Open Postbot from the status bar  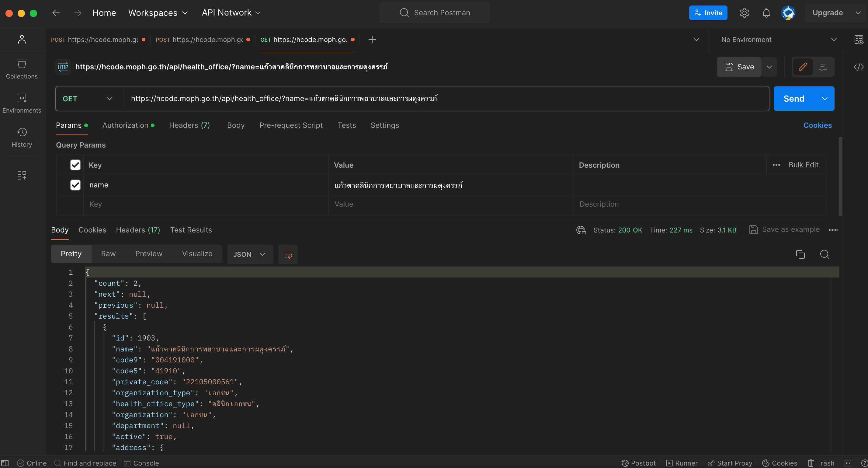click(x=639, y=463)
